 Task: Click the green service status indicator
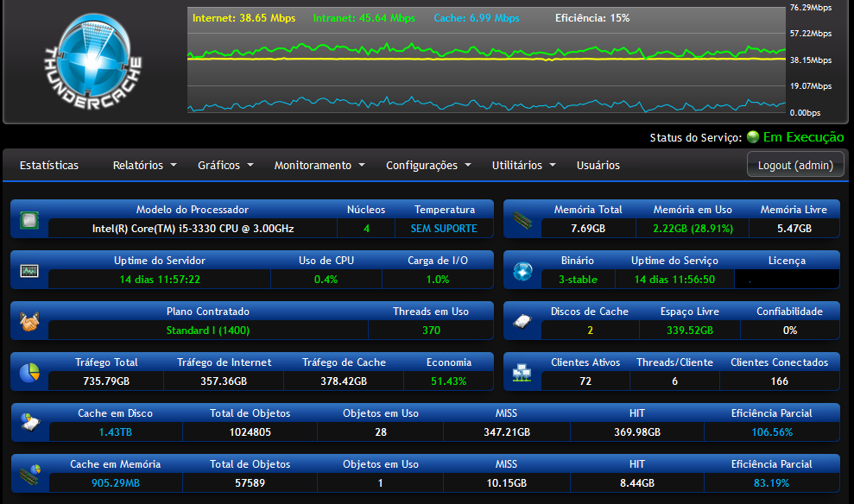[x=753, y=136]
